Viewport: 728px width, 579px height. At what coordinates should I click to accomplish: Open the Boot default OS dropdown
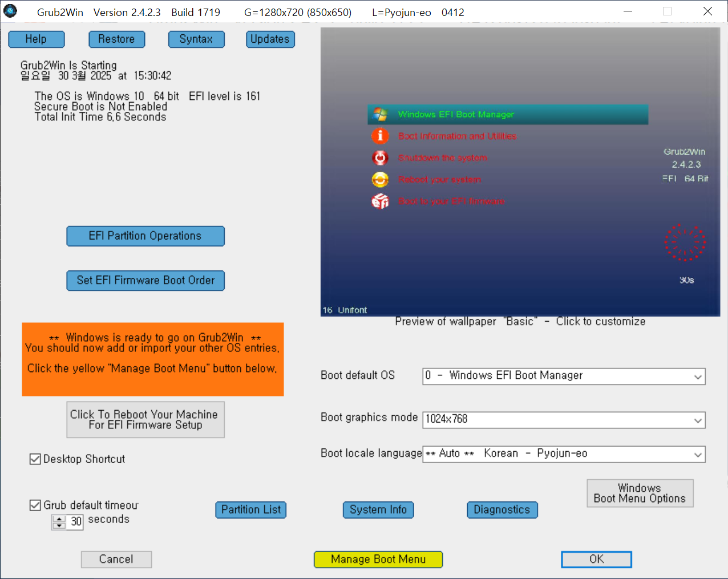tap(564, 376)
